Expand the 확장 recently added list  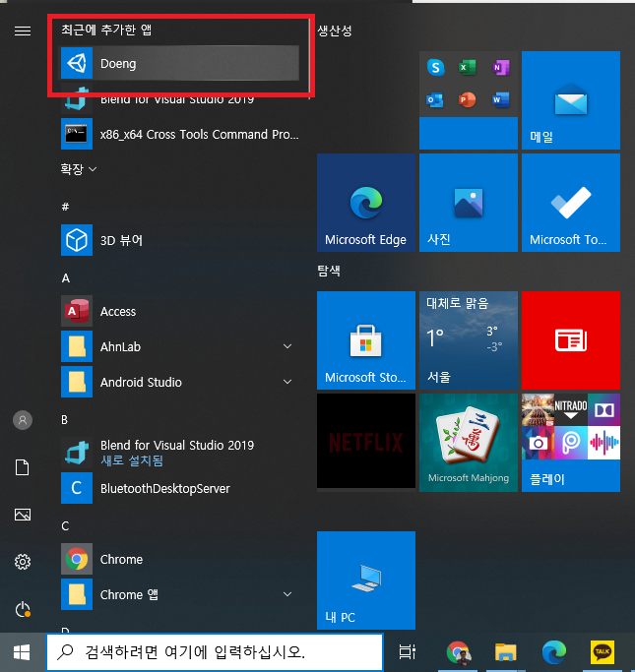(78, 169)
